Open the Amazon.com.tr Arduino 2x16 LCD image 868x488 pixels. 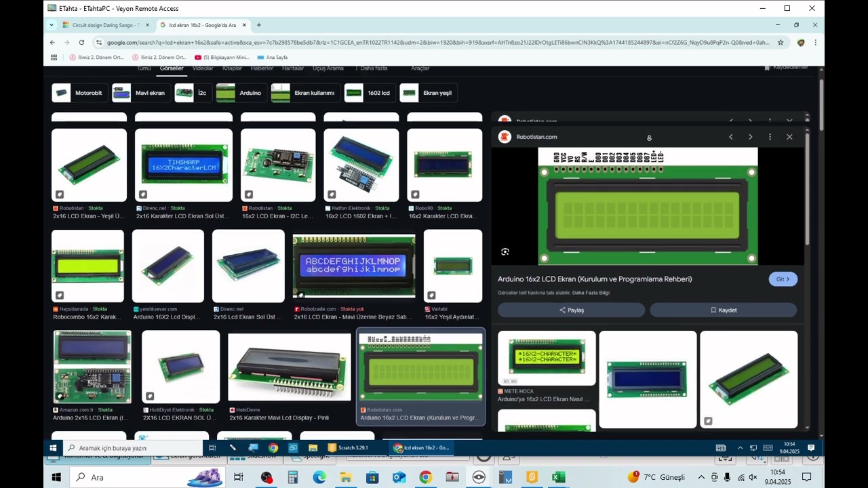pyautogui.click(x=92, y=367)
